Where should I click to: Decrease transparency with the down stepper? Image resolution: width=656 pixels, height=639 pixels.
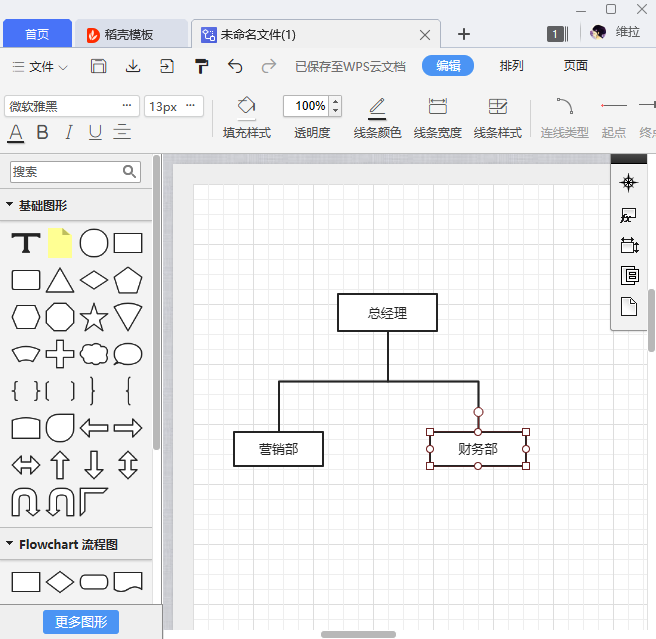coord(336,110)
